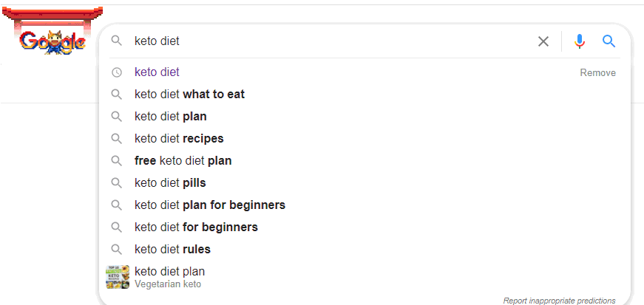Viewport: 644px width, 305px height.
Task: Select 'keto diet plan' Vegetarian keto suggestion
Action: pos(169,272)
